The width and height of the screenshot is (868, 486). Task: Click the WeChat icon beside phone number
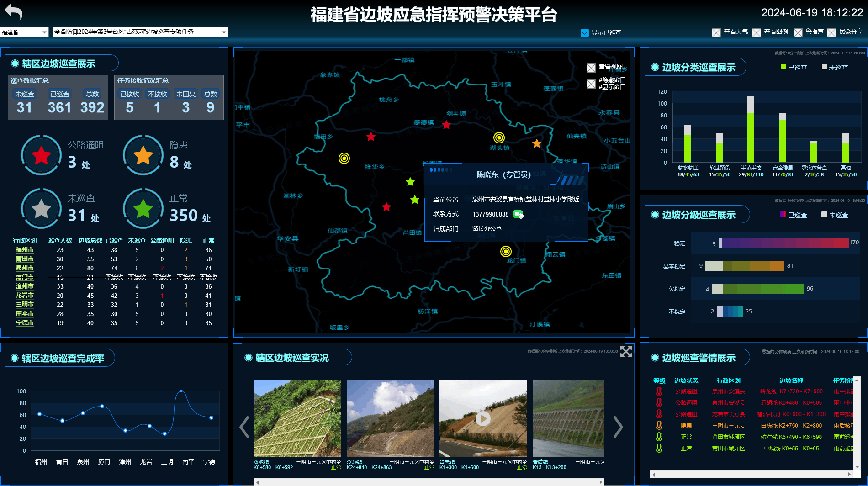[518, 214]
